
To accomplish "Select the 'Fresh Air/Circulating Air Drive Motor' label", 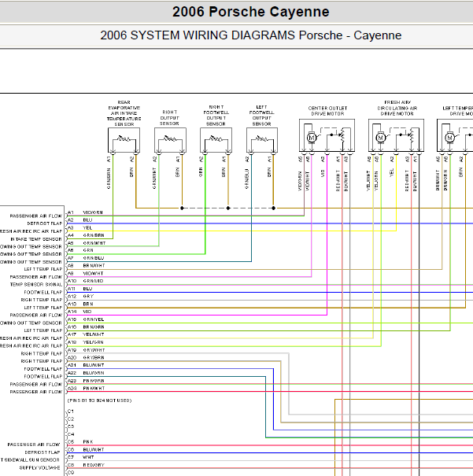I will click(x=397, y=108).
